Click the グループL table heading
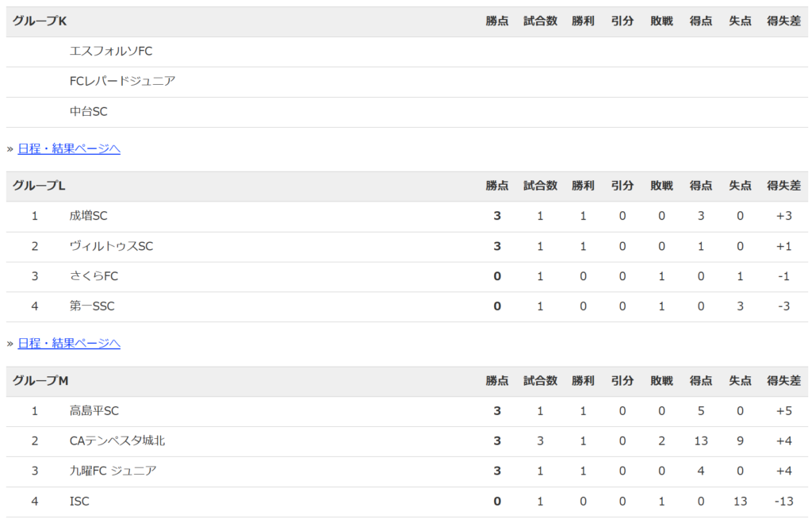Image resolution: width=812 pixels, height=523 pixels. point(39,186)
